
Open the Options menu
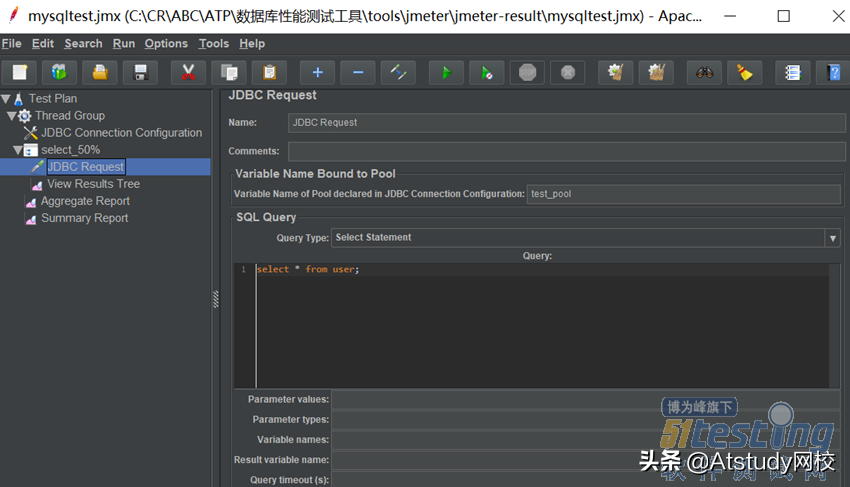point(166,43)
